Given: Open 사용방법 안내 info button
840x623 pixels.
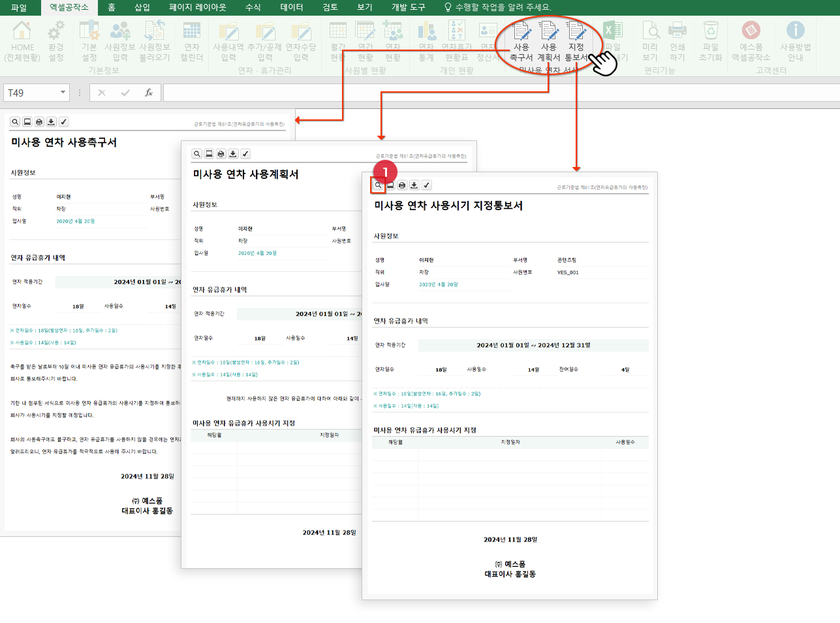Looking at the screenshot, I should tap(795, 41).
